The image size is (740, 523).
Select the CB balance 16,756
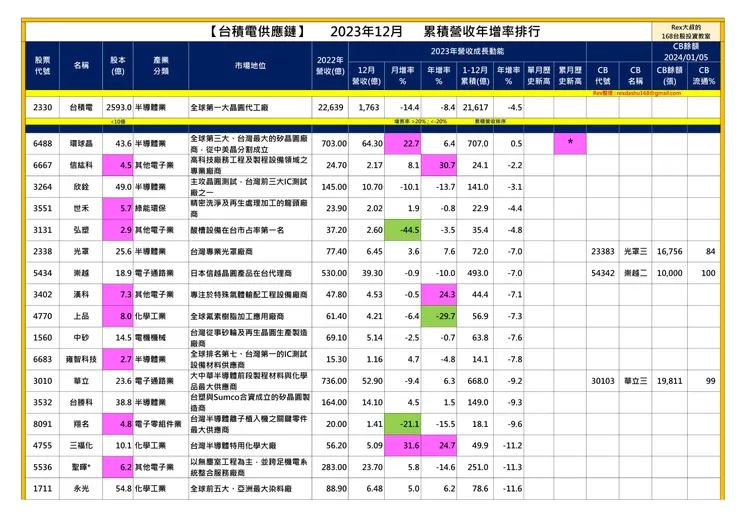point(669,252)
